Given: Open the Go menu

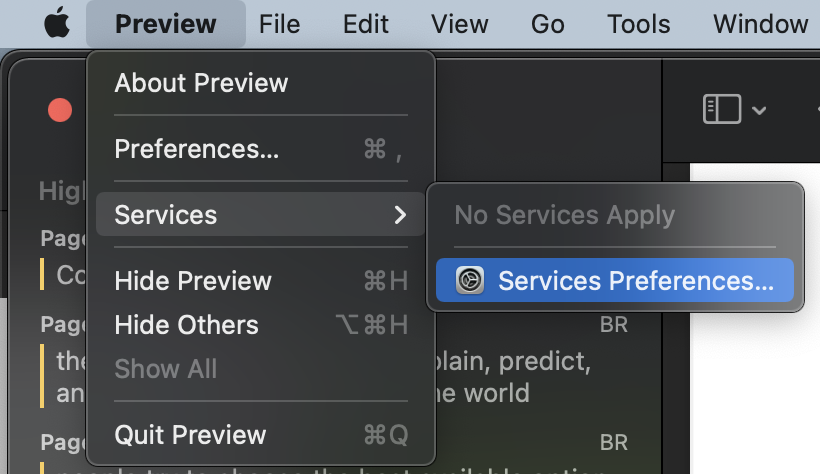Looking at the screenshot, I should pos(547,24).
